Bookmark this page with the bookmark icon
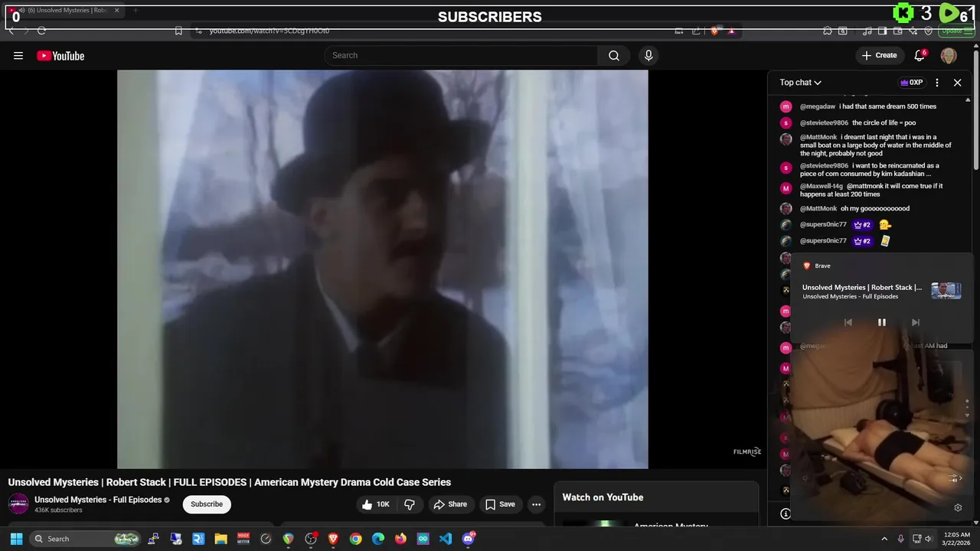The width and height of the screenshot is (980, 551). (178, 31)
